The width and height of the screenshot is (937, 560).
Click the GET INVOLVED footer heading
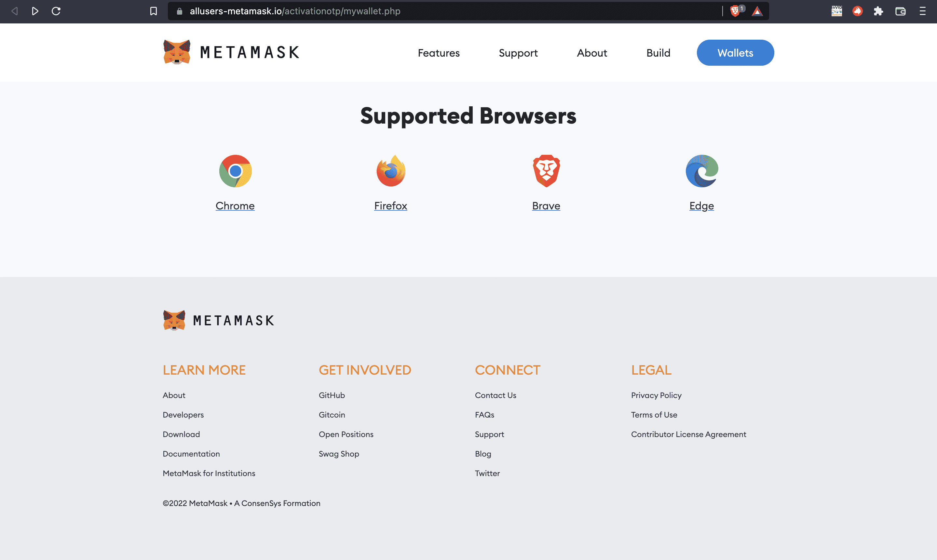(365, 370)
